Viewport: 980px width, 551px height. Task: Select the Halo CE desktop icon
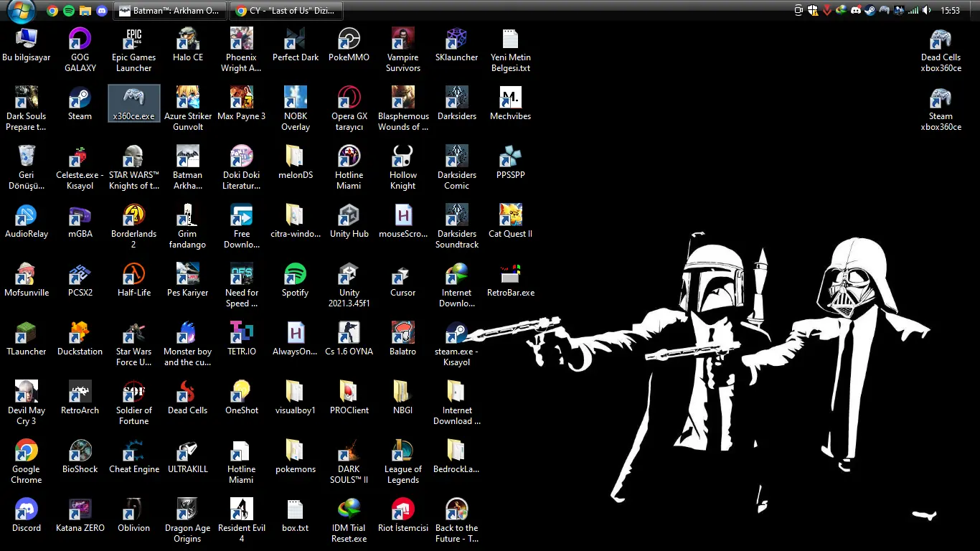188,44
